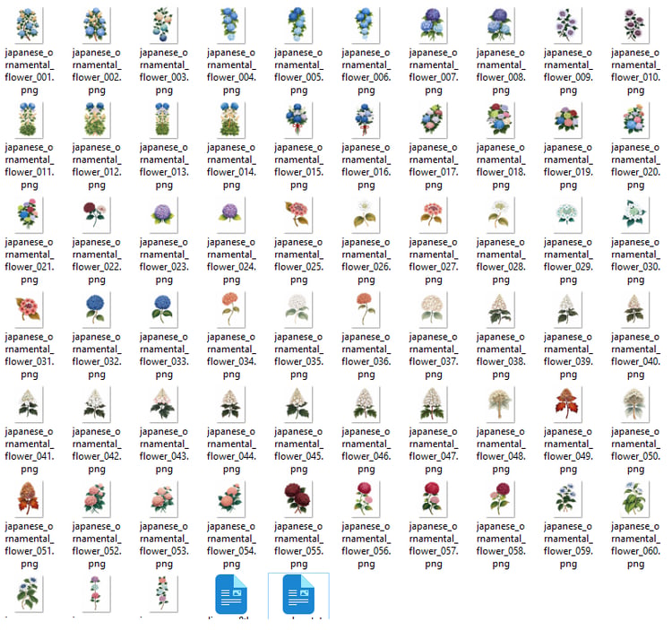672x630 pixels.
Task: Choose japanese_ornamental_flower_049.png red leaf icon
Action: (x=567, y=404)
